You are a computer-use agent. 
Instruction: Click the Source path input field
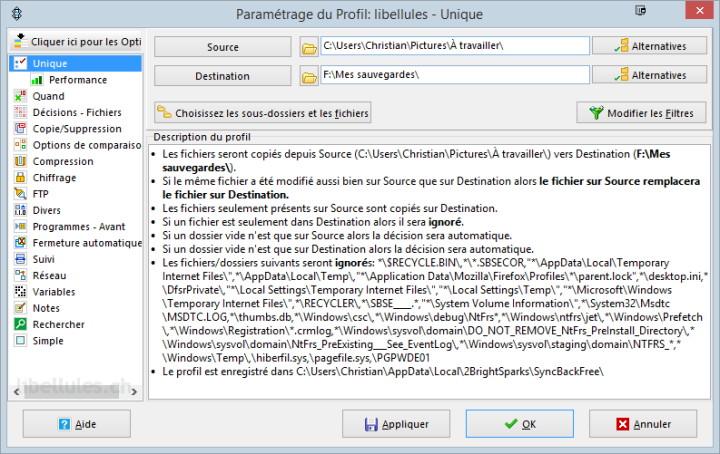tap(455, 46)
